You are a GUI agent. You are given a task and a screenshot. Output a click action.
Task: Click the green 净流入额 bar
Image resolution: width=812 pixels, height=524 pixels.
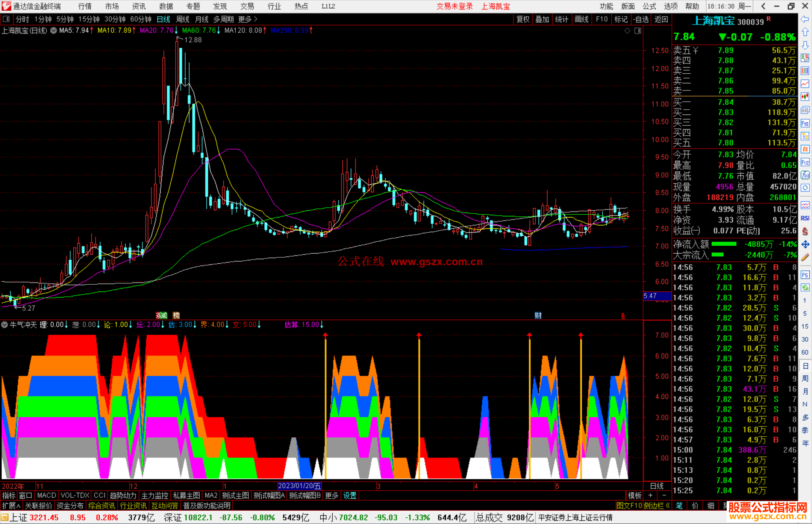[x=724, y=244]
